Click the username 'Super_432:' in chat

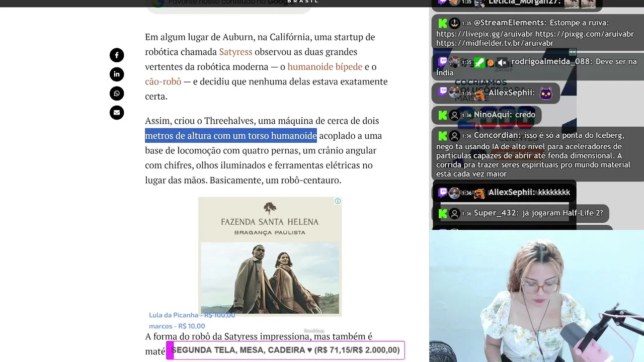click(x=496, y=213)
